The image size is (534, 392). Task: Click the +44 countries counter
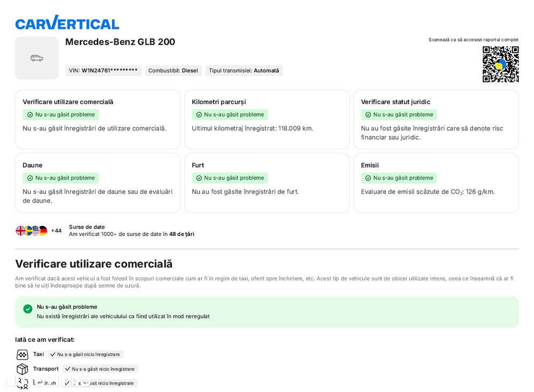(56, 231)
